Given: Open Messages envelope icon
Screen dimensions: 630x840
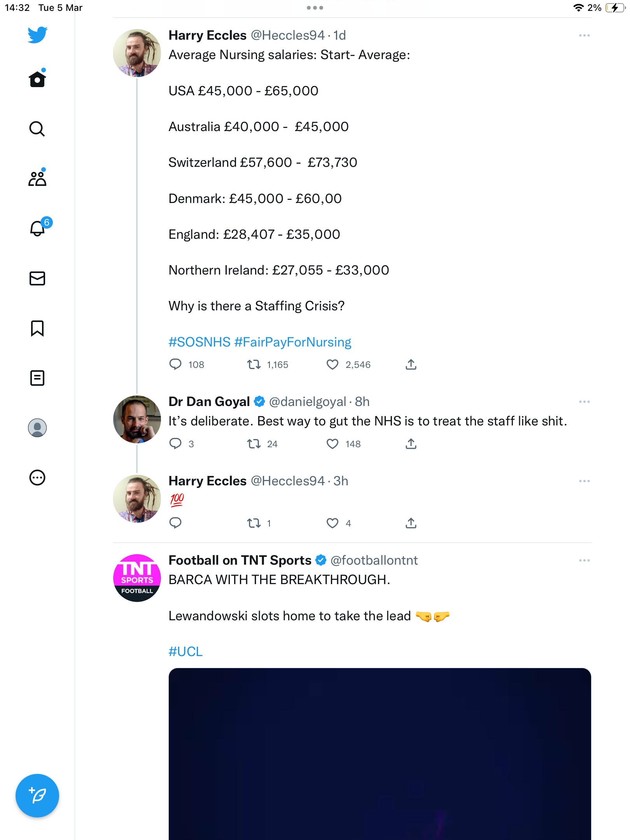Looking at the screenshot, I should (37, 278).
